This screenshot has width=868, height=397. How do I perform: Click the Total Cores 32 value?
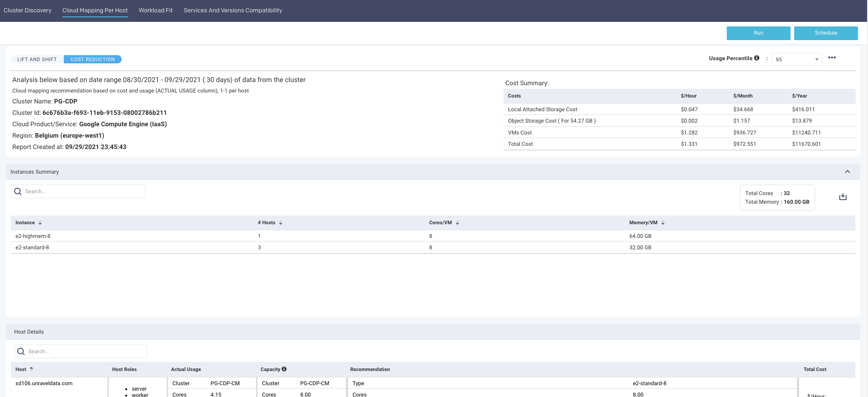787,193
